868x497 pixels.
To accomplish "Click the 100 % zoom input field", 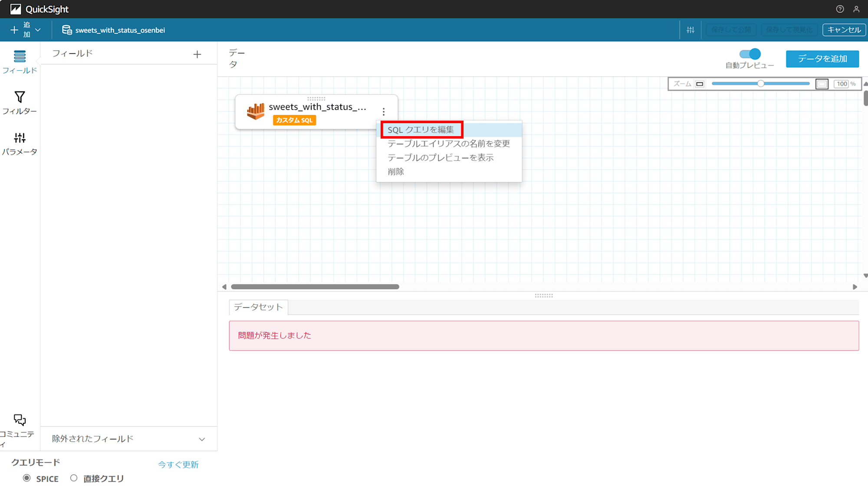I will click(x=842, y=84).
